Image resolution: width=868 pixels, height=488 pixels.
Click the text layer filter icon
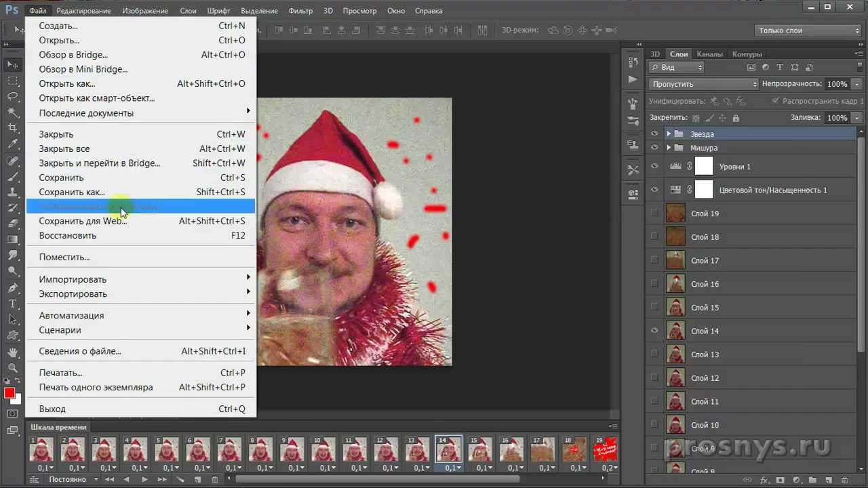point(780,67)
